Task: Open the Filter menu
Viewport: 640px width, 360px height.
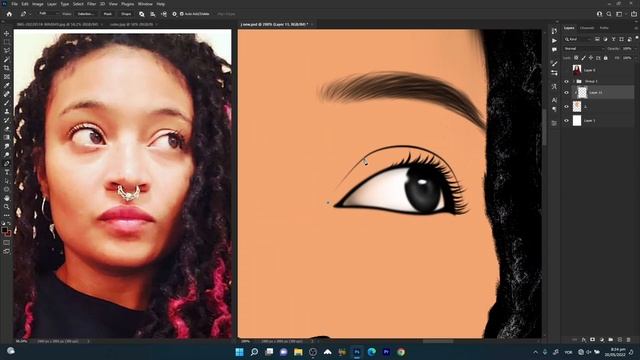Action: (x=91, y=4)
